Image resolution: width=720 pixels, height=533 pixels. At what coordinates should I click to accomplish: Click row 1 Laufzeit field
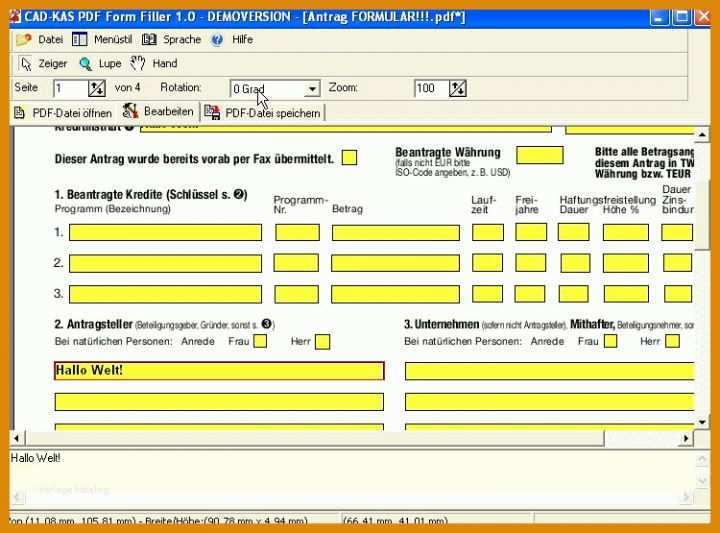[488, 232]
